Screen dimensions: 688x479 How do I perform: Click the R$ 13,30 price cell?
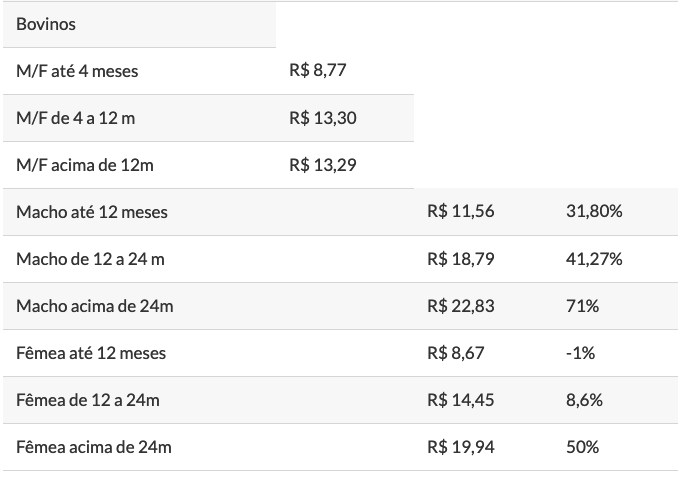[322, 118]
